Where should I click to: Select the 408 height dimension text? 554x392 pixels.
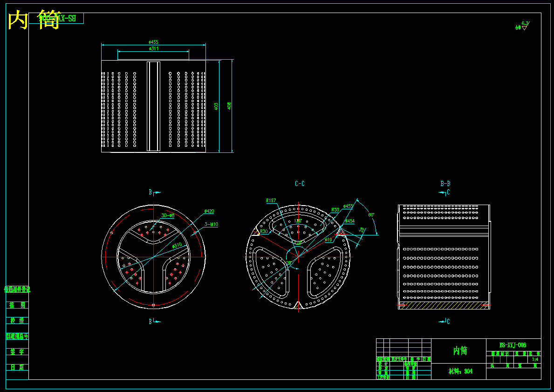click(x=229, y=106)
